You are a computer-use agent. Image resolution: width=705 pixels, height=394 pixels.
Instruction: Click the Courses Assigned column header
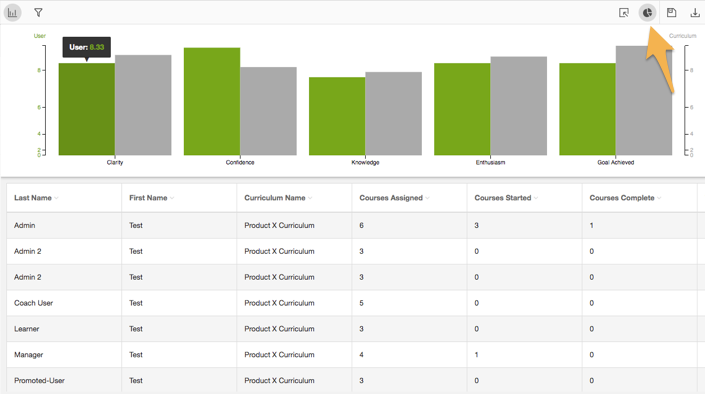(x=391, y=198)
